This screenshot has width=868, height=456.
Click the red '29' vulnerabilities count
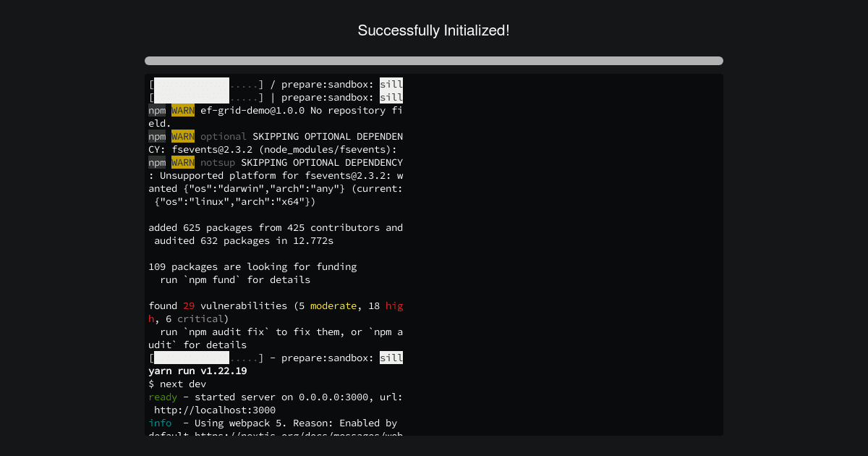(188, 305)
